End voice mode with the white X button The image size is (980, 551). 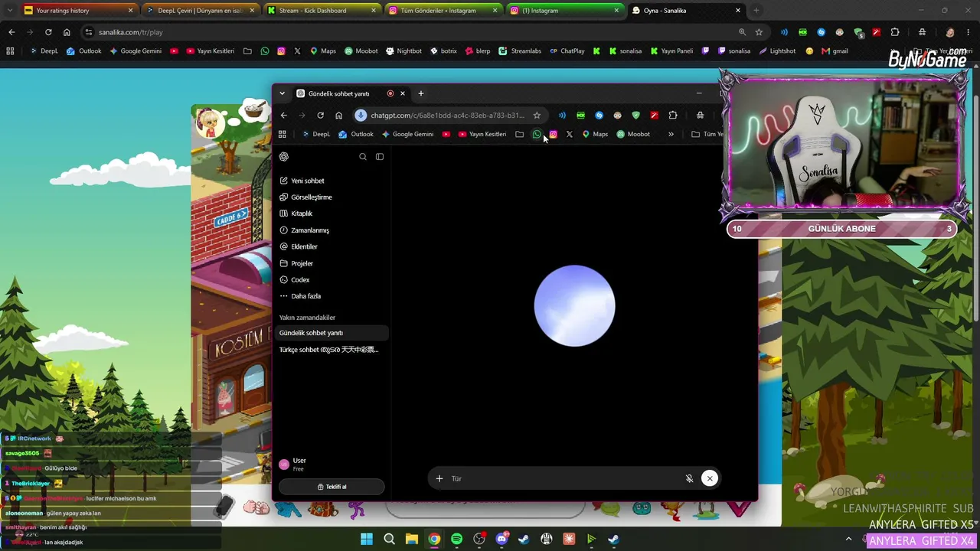710,478
